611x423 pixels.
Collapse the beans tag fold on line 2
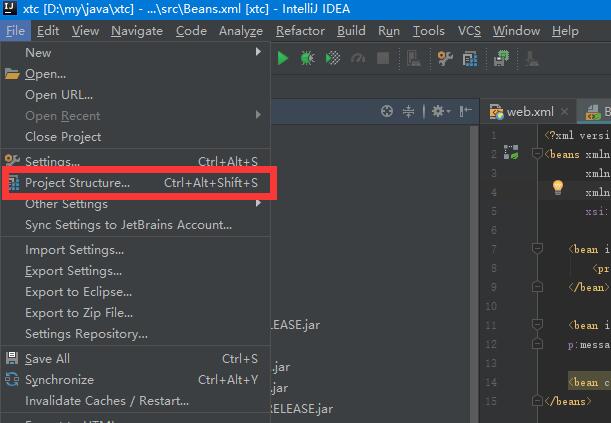coord(537,154)
